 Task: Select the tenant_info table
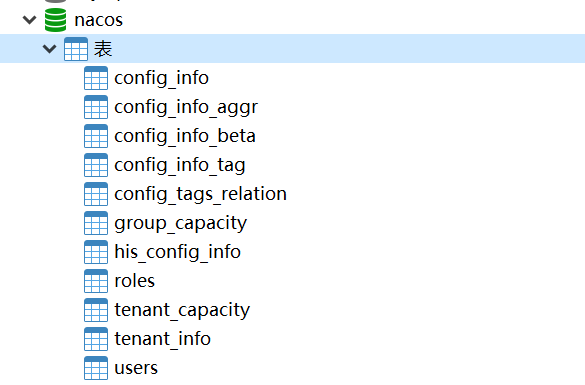pos(162,339)
